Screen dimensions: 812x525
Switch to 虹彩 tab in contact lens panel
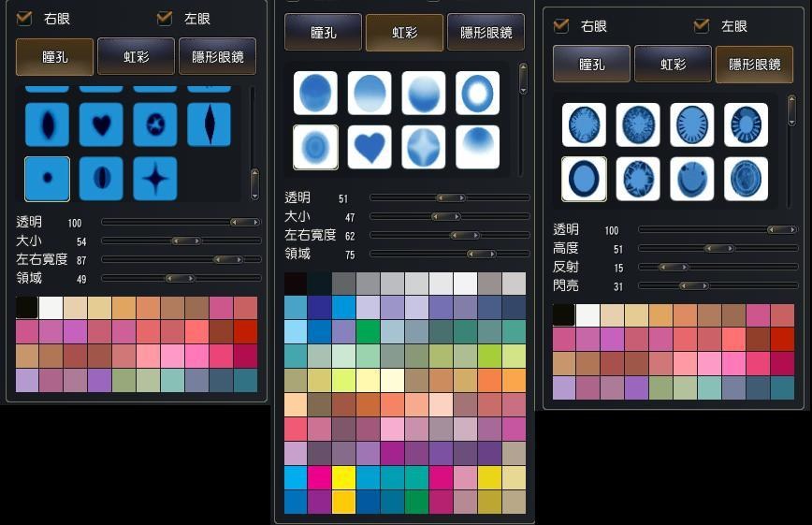tap(674, 64)
